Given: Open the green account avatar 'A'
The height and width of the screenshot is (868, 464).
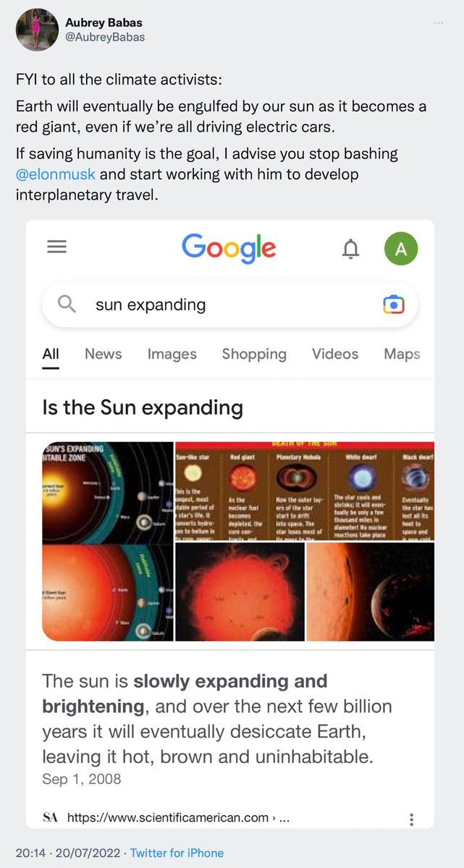Looking at the screenshot, I should (x=401, y=249).
